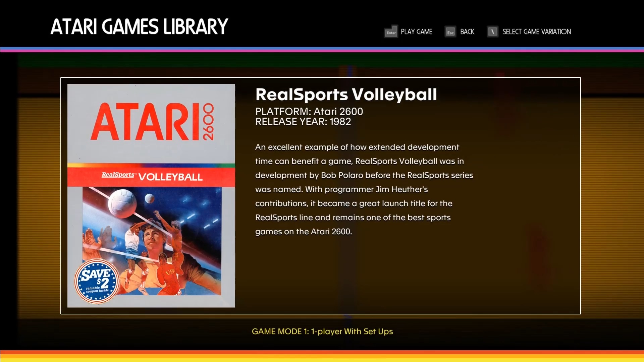Click the Enter key icon for Play Game
644x362 pixels.
391,32
